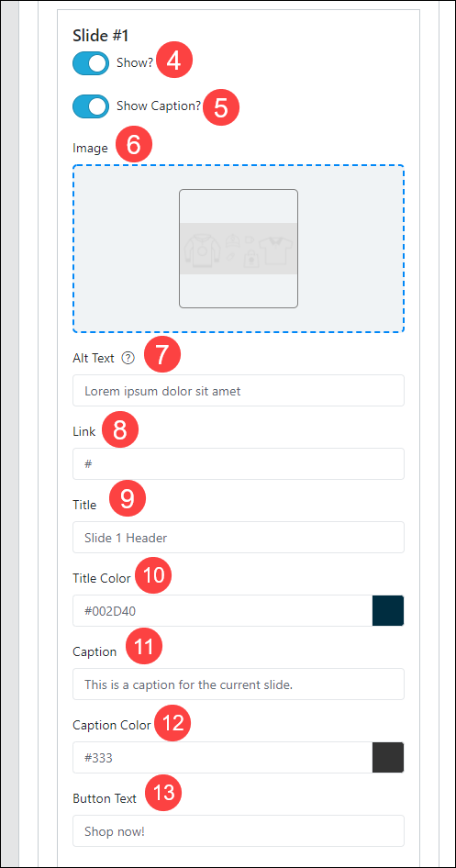Click the Caption text input field
Screen dimensions: 456x868
click(239, 684)
